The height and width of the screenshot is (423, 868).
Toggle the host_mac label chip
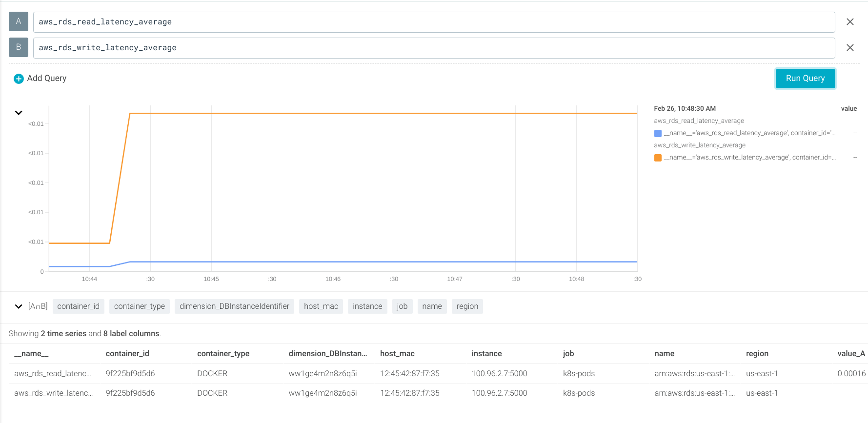(x=321, y=306)
